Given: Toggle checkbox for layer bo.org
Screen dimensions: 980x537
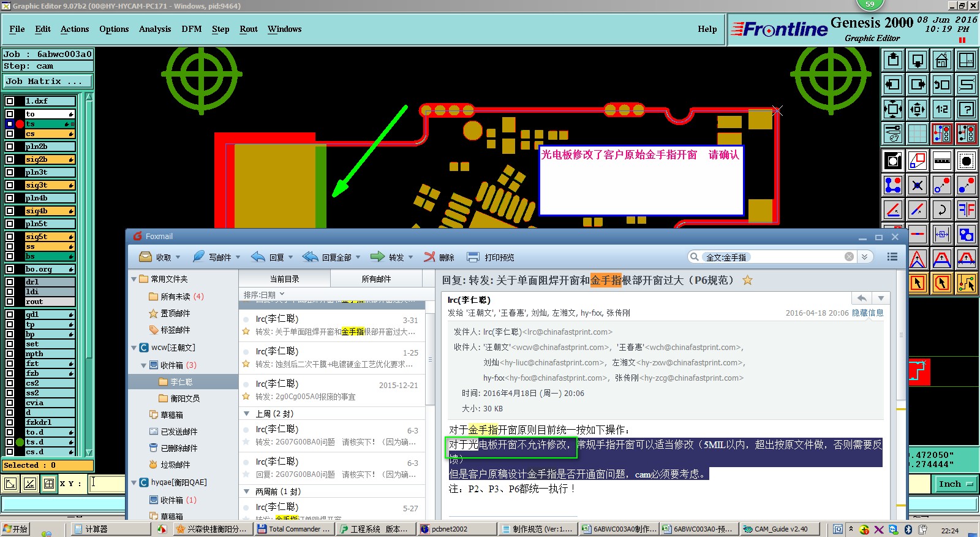Looking at the screenshot, I should click(10, 269).
